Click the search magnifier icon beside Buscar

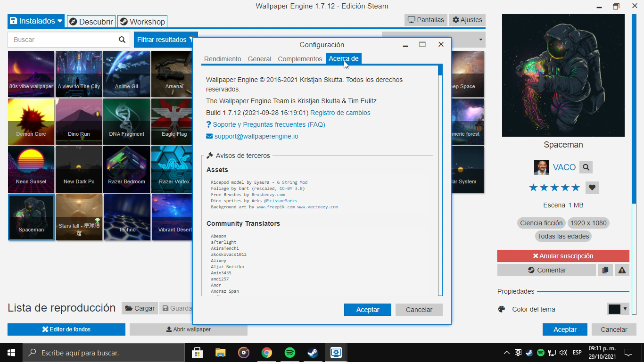pos(122,40)
